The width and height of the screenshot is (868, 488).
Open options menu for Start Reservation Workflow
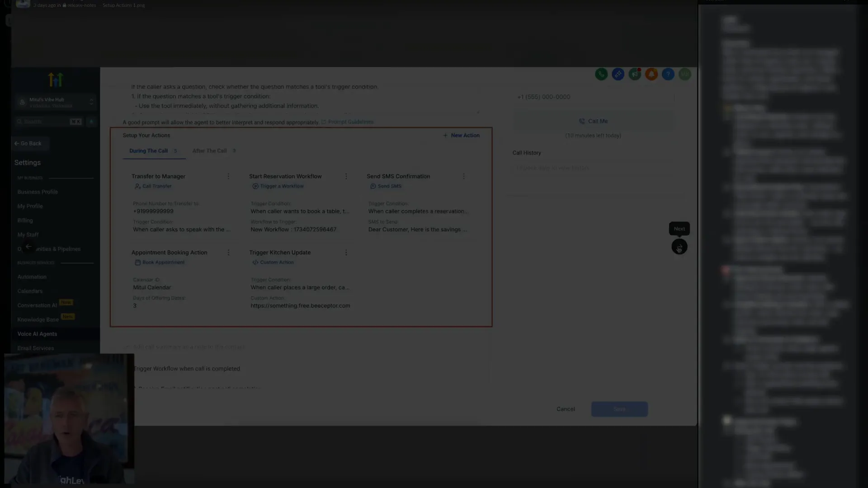point(346,176)
